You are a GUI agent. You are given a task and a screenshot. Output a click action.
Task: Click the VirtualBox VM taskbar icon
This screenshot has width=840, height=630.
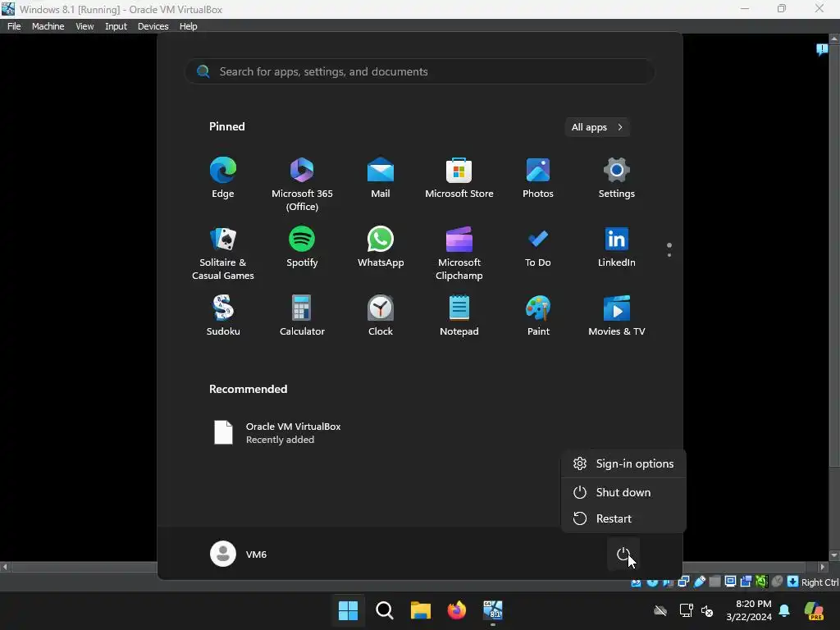point(493,610)
